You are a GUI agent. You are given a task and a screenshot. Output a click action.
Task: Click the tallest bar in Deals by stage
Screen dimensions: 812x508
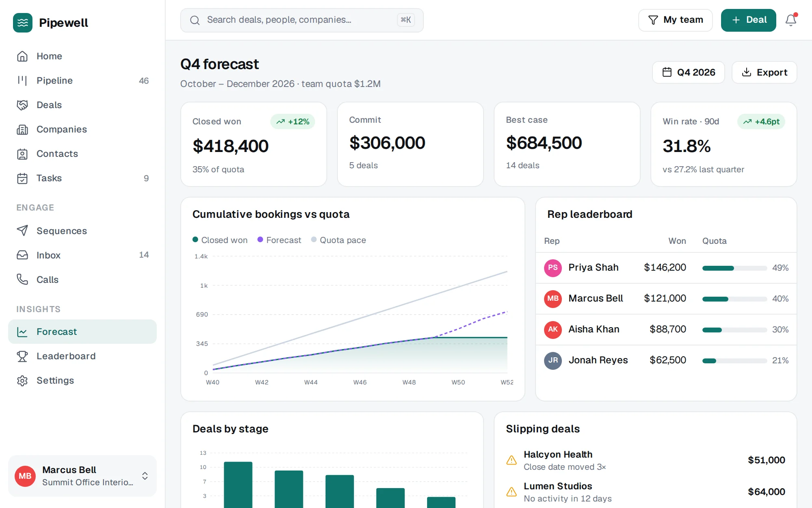[x=238, y=485]
